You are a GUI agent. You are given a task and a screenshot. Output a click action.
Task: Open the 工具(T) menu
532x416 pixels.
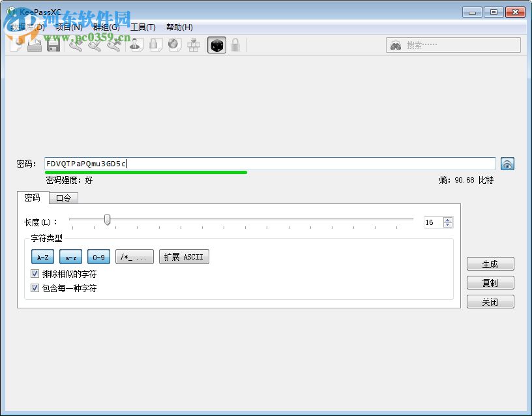point(143,27)
